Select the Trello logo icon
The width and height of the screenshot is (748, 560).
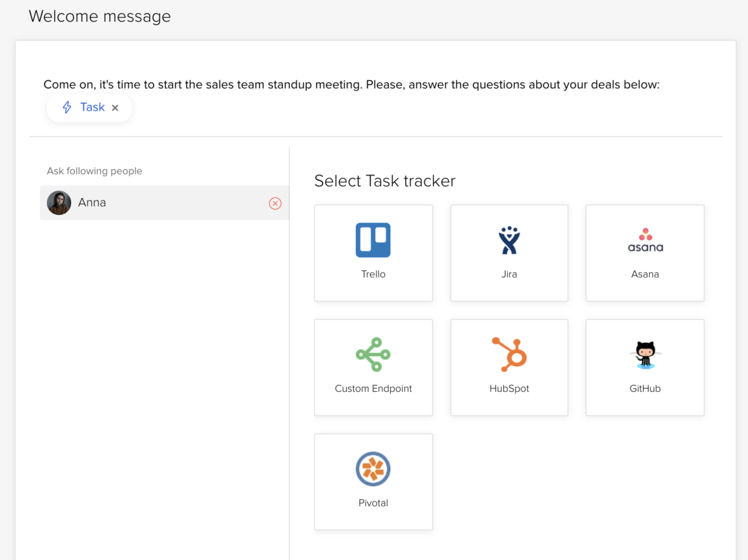[x=373, y=240]
